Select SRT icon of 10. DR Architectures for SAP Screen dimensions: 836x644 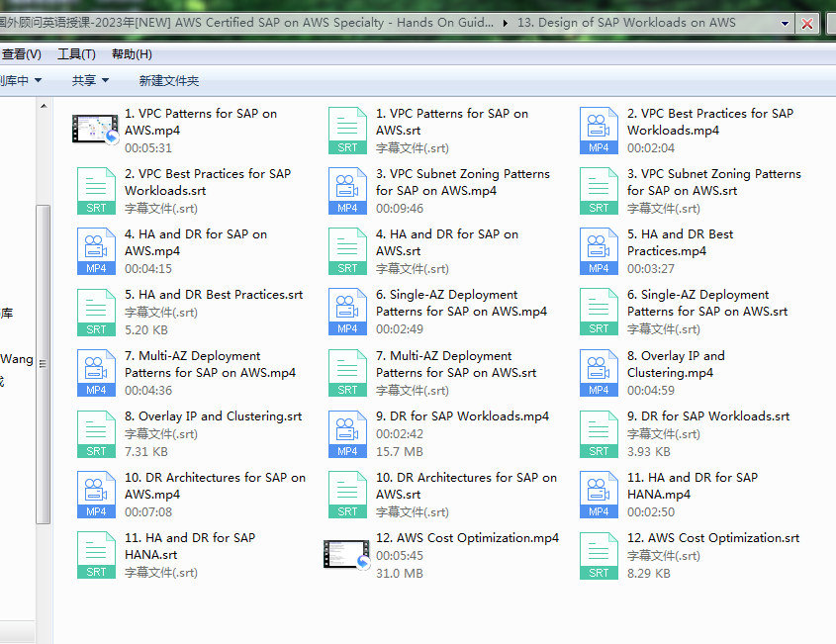(x=347, y=495)
